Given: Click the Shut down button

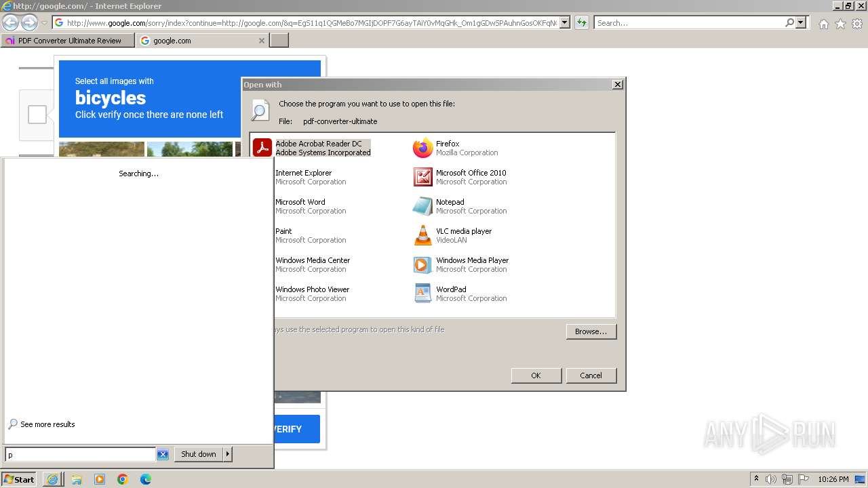Looking at the screenshot, I should pyautogui.click(x=199, y=454).
